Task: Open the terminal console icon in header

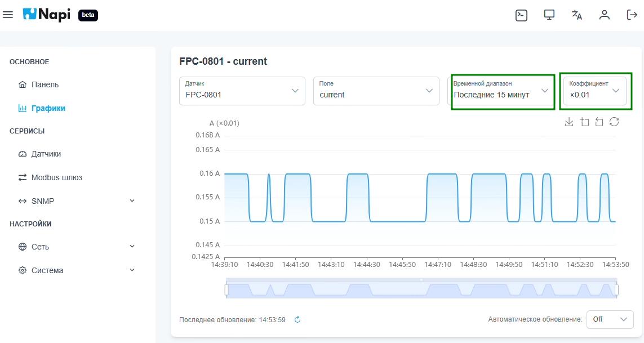Action: (x=521, y=15)
